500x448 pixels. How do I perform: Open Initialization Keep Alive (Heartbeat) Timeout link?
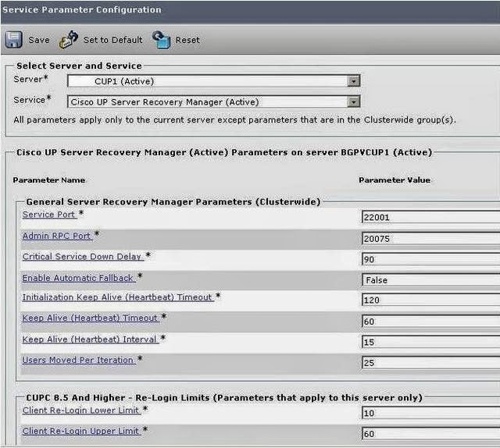[x=118, y=297]
